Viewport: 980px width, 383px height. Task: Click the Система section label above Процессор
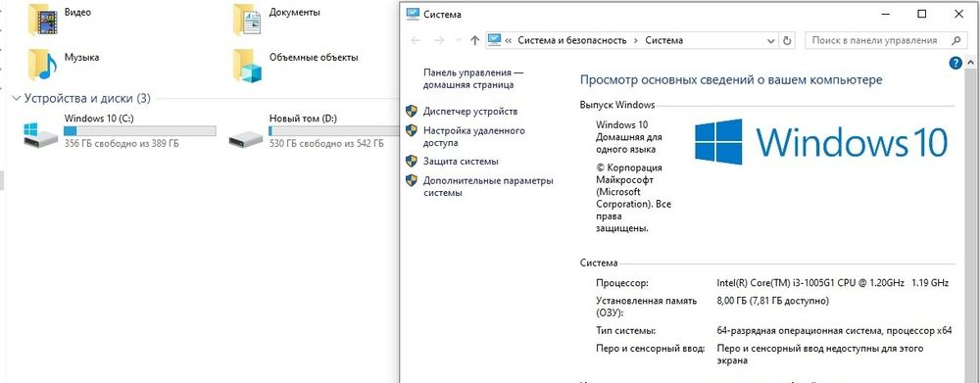pyautogui.click(x=598, y=263)
